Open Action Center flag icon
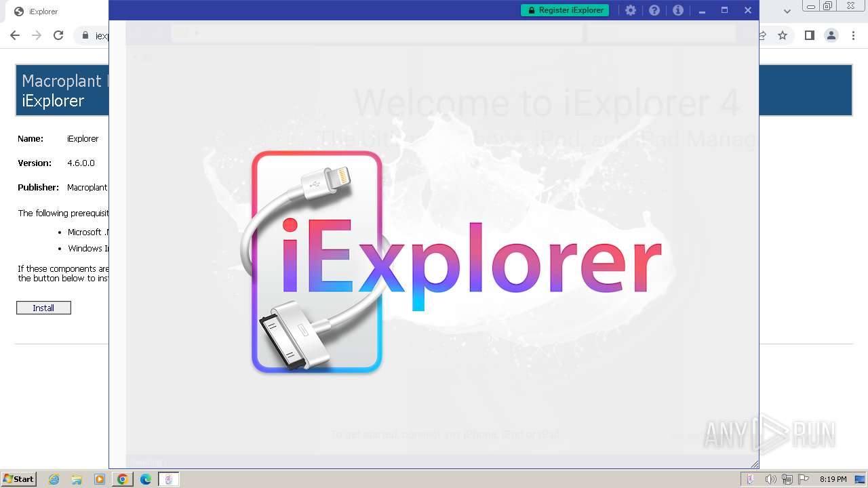The width and height of the screenshot is (868, 488). coord(804,479)
